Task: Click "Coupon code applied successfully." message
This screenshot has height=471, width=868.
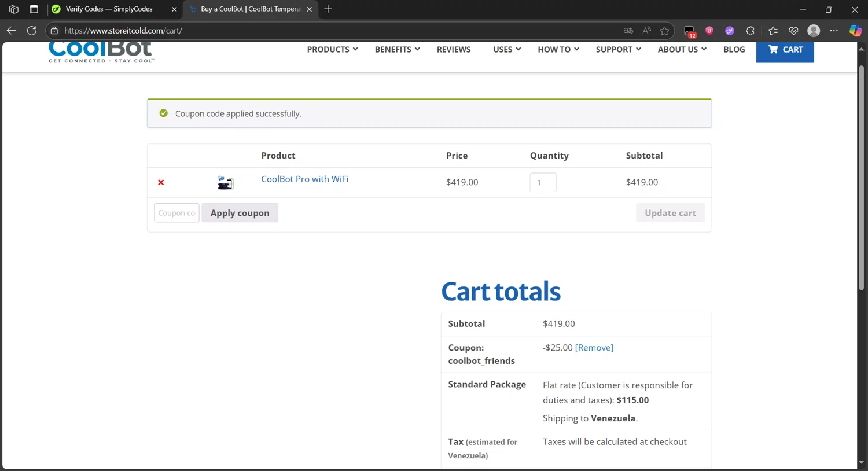Action: 238,114
